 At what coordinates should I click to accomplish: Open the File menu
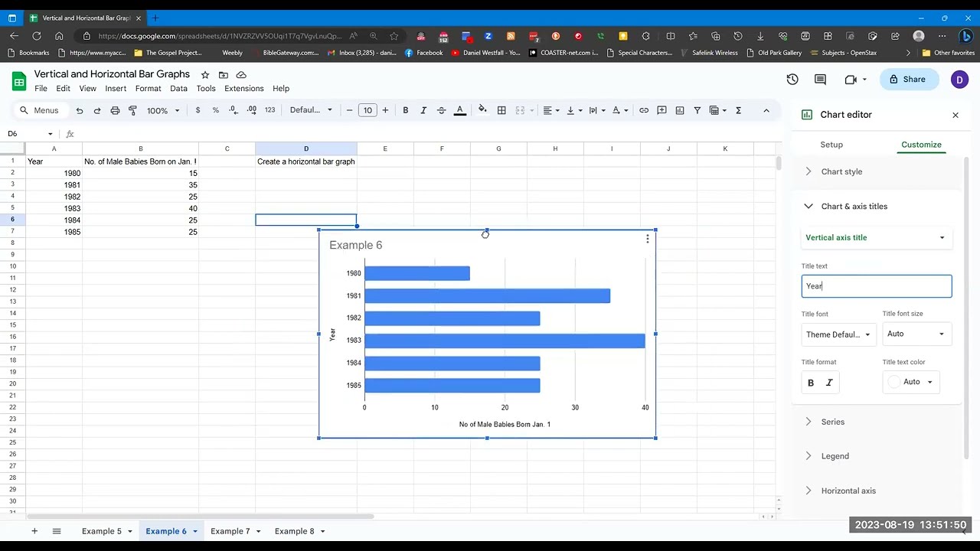[41, 89]
